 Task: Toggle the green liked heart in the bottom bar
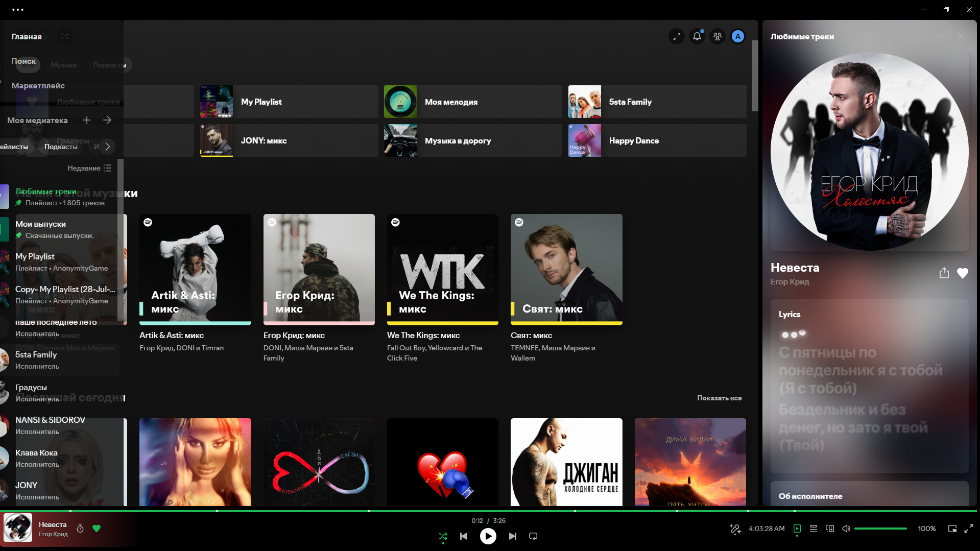click(97, 529)
